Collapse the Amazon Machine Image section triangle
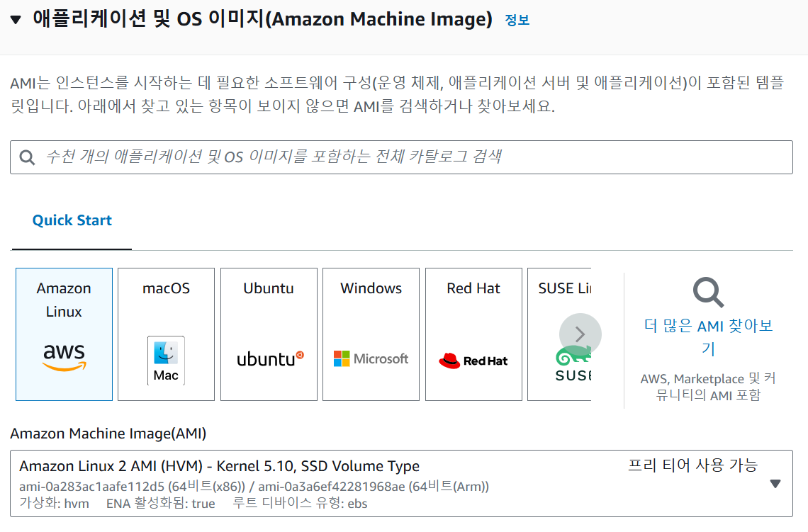Viewport: 808px width, 532px height. pos(16,20)
